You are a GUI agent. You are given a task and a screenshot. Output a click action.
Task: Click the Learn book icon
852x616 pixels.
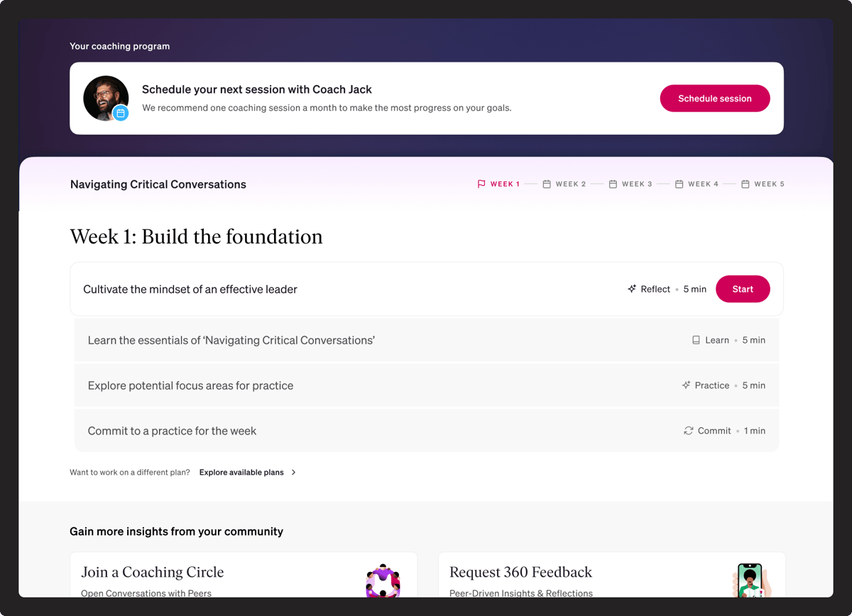[696, 340]
